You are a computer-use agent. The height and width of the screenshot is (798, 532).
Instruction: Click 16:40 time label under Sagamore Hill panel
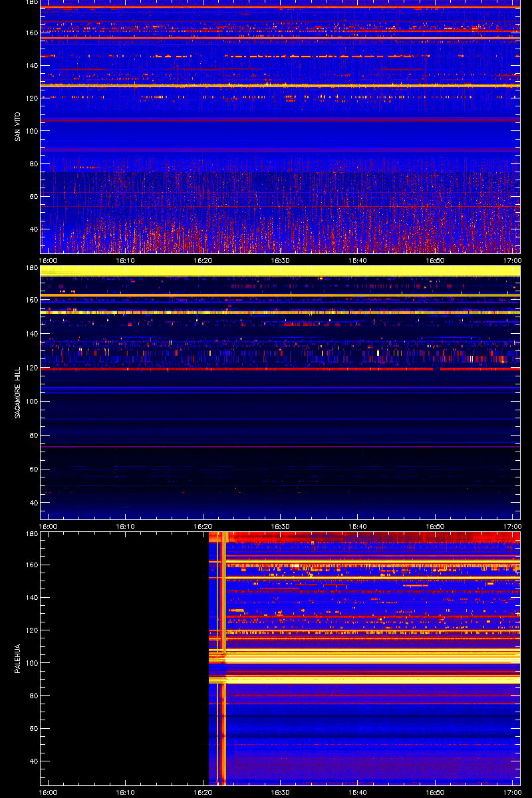tap(358, 527)
